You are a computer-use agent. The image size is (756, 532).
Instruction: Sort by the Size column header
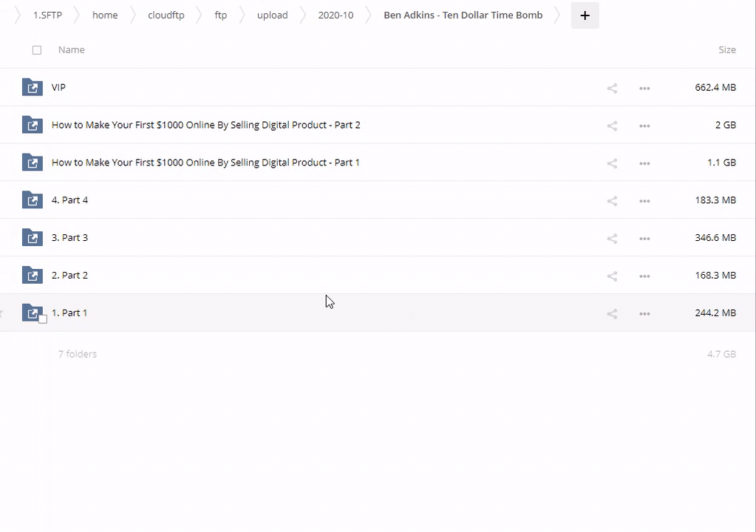click(726, 50)
